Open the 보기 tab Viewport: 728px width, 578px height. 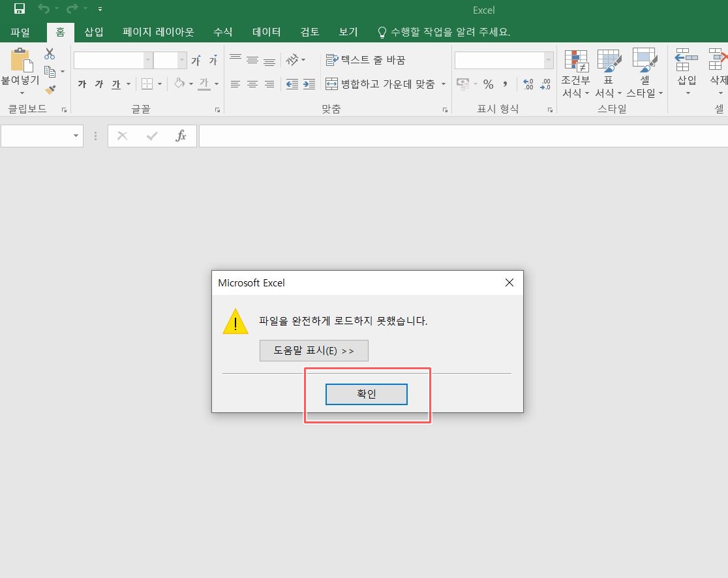(x=348, y=32)
